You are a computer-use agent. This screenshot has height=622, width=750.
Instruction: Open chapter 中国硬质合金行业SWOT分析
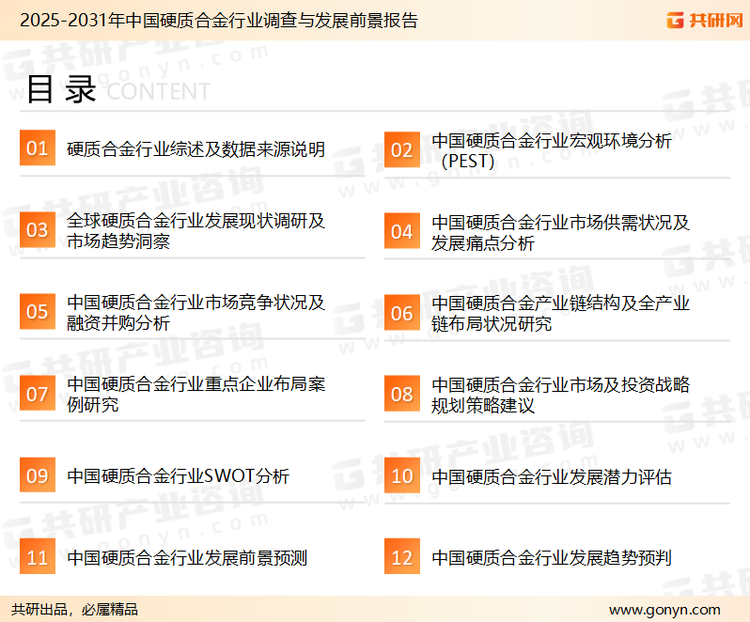point(178,476)
